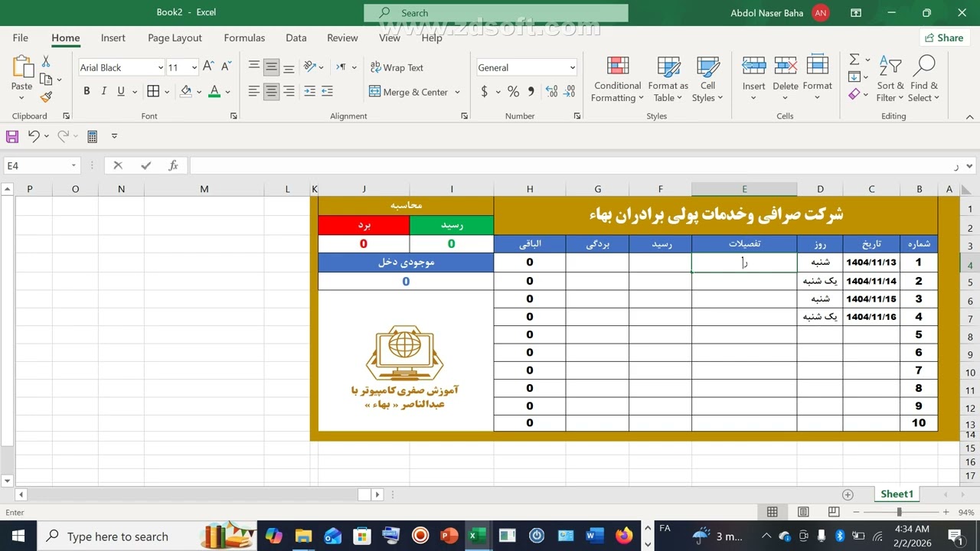Click the Decrease Indent icon
Image resolution: width=980 pixels, height=551 pixels.
309,91
